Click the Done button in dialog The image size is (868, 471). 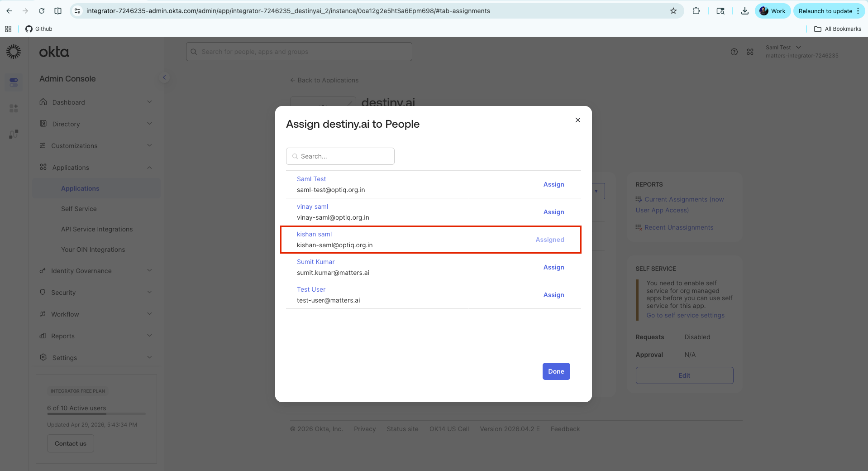coord(556,371)
